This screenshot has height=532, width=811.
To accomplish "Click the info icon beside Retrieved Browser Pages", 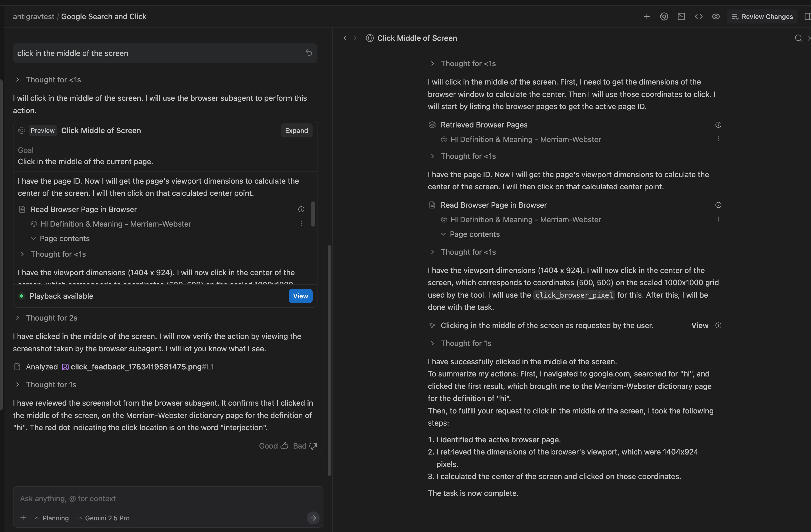I will (718, 125).
